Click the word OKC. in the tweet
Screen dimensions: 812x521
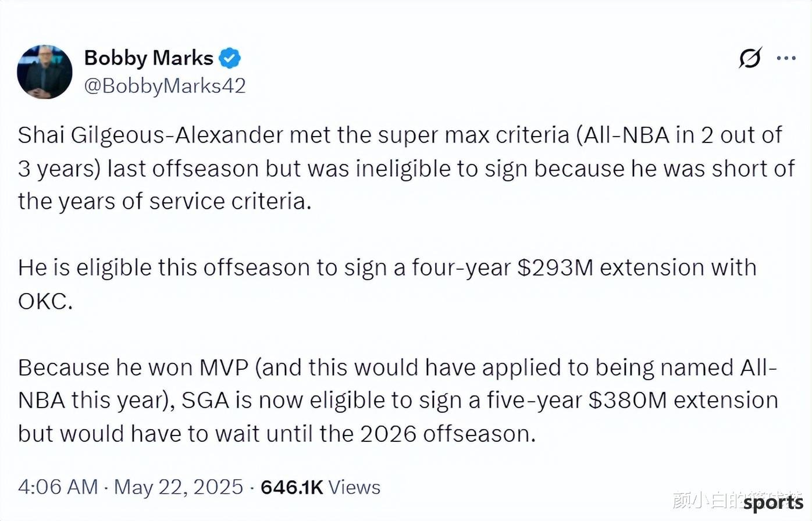(45, 301)
